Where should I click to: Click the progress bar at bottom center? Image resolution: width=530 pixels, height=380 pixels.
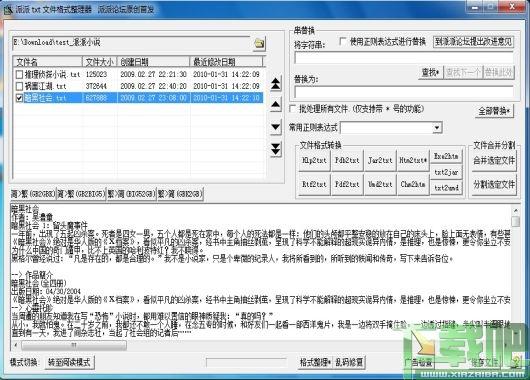pos(246,363)
